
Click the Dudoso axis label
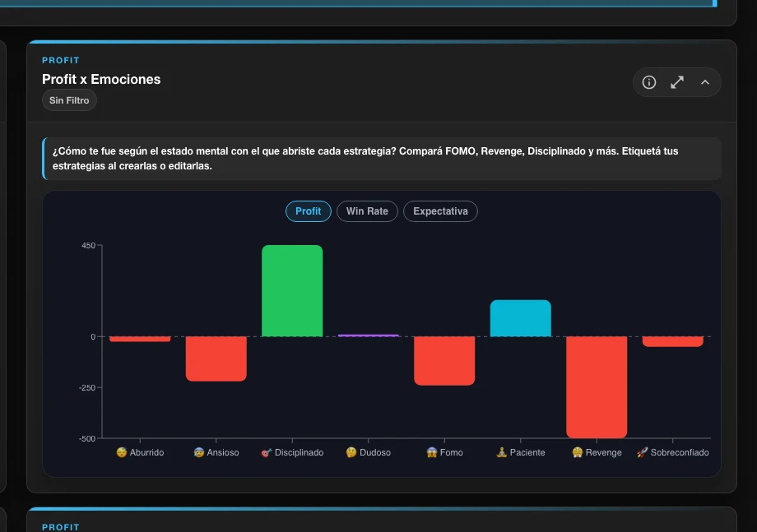click(x=369, y=452)
